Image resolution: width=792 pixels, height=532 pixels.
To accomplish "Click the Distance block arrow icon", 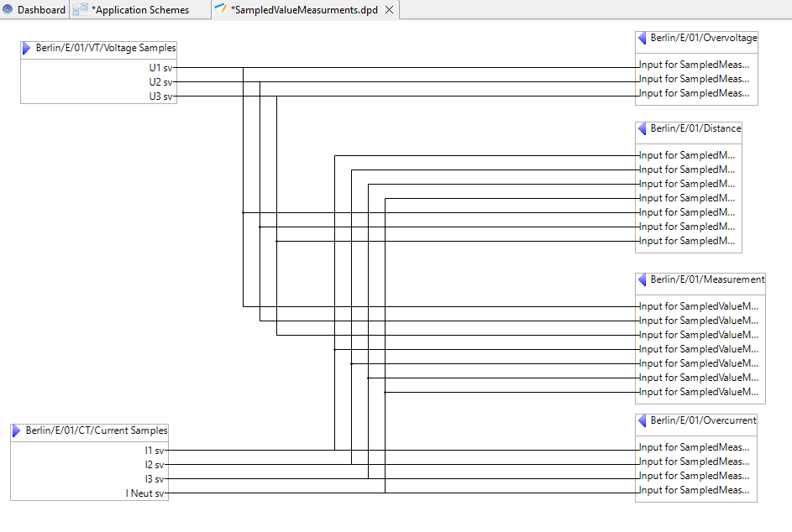I will coord(643,129).
